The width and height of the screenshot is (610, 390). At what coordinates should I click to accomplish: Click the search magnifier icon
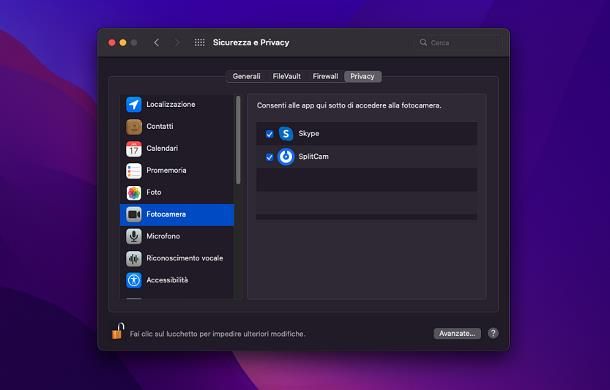click(423, 42)
